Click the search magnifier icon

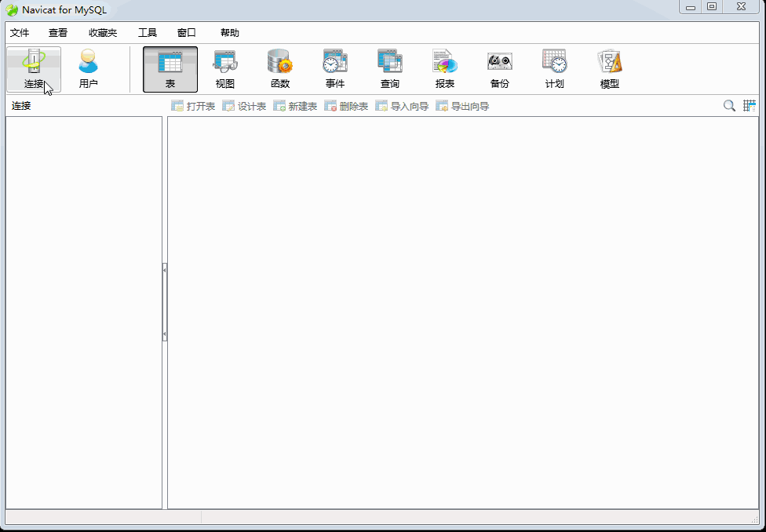pos(729,105)
